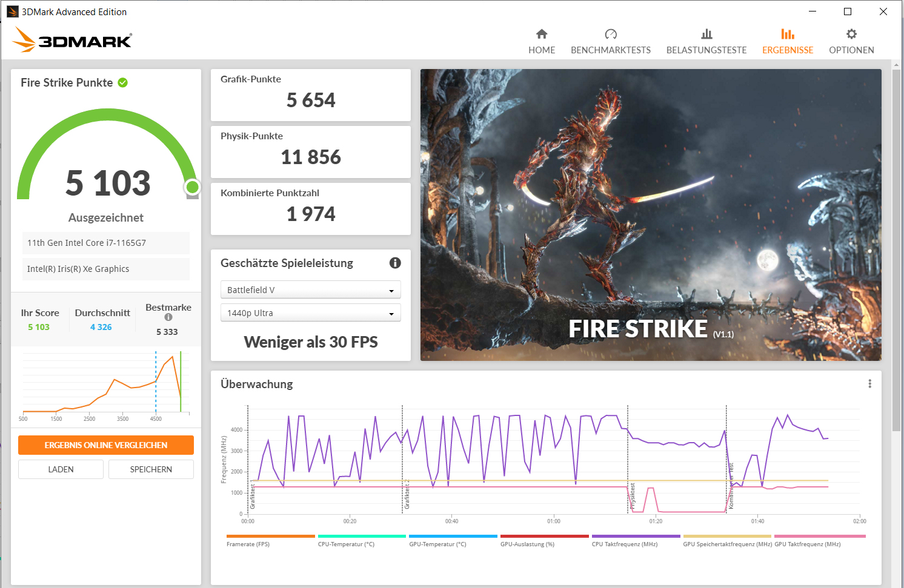Click the FIRE STRIKE (V1.1) title on image
This screenshot has height=588, width=904.
(651, 329)
